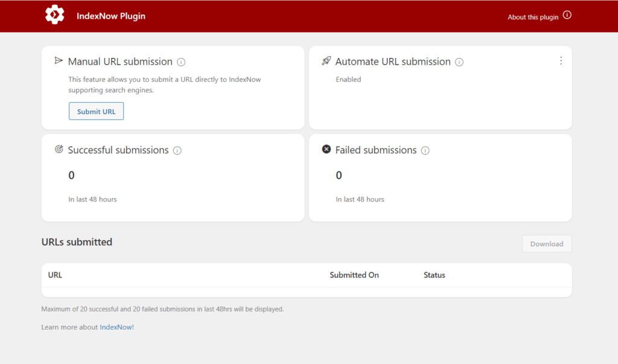Click the About this plugin link text

click(533, 17)
